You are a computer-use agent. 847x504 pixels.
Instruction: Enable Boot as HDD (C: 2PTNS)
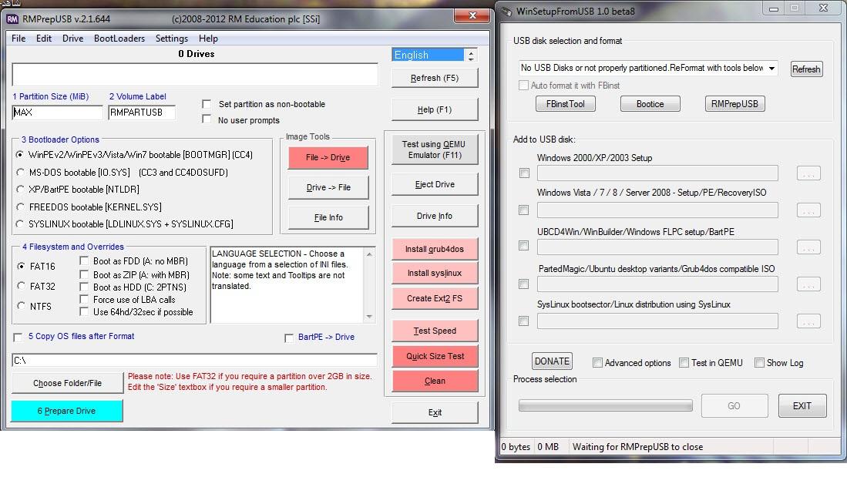[84, 287]
